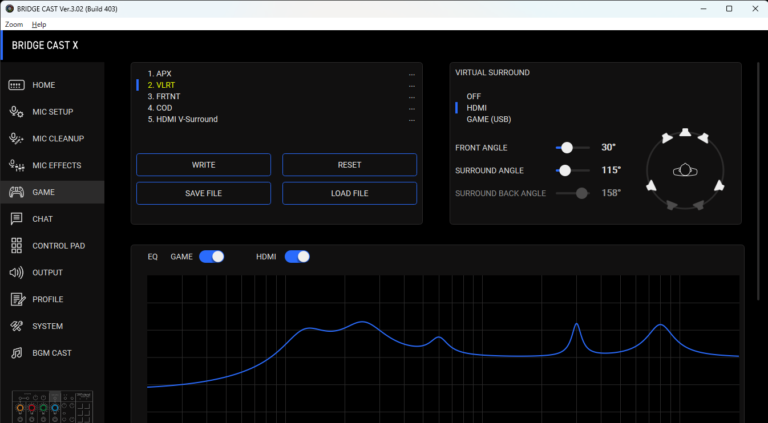Click the SURROUND ANGLE slider handle
The image size is (768, 423).
click(565, 170)
